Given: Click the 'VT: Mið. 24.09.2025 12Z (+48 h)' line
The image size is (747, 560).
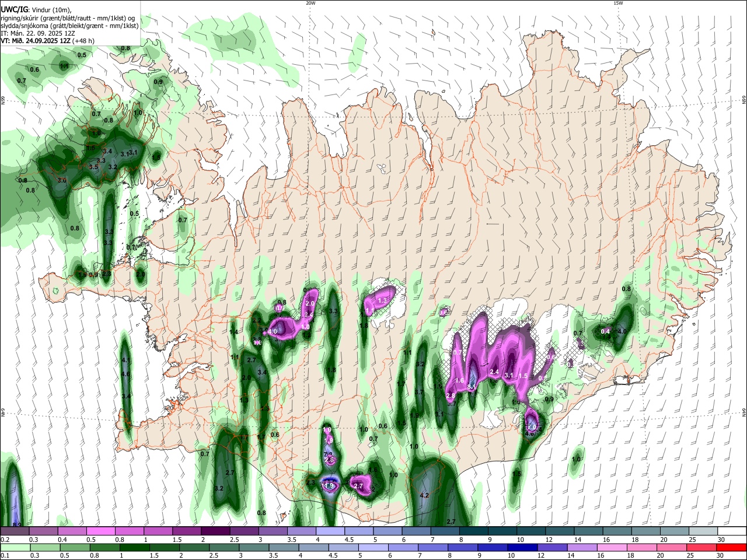Looking at the screenshot, I should click(47, 41).
